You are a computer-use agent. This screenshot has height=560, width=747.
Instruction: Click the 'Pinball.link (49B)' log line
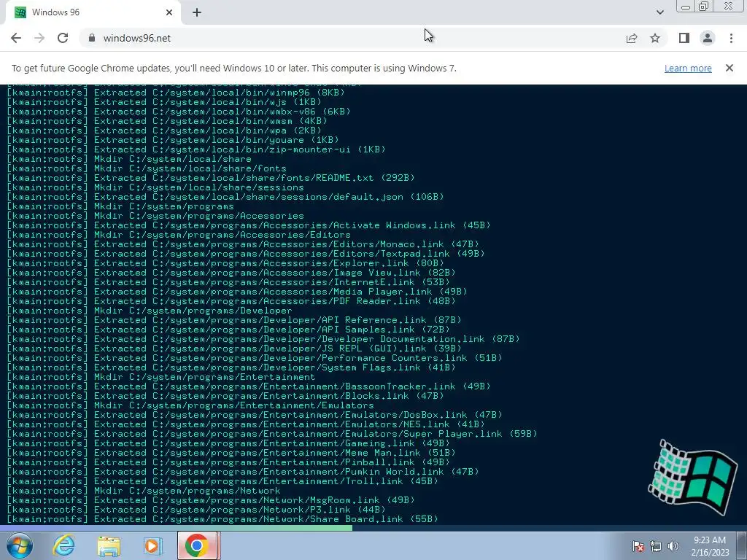[228, 462]
